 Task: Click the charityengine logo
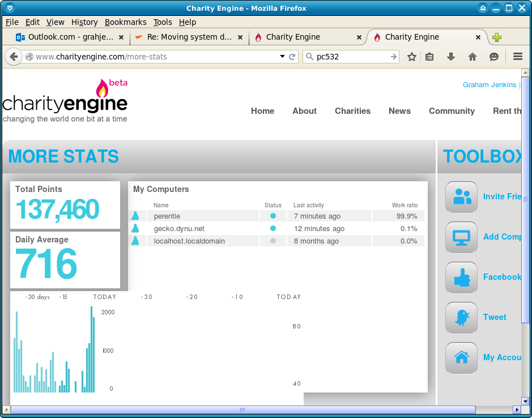tap(65, 100)
